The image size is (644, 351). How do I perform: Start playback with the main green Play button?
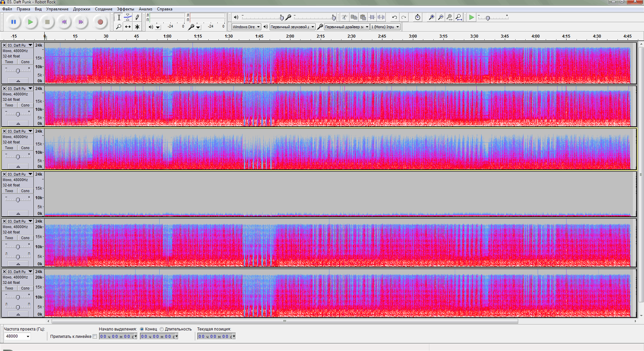pos(31,22)
